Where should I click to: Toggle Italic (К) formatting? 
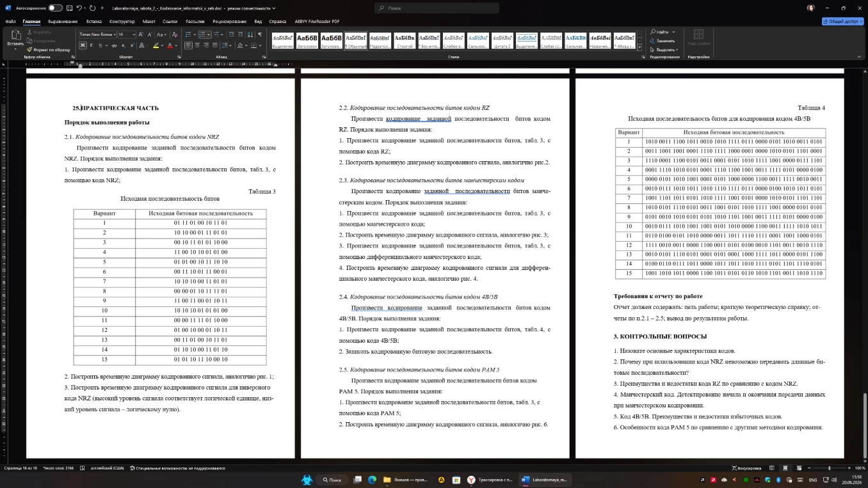pyautogui.click(x=92, y=45)
